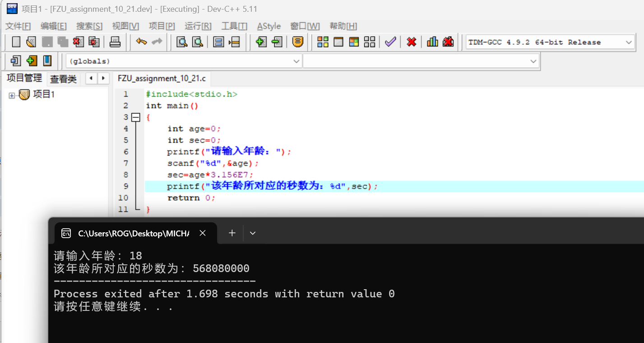Click the Delete profiling information icon
The height and width of the screenshot is (343, 644).
coord(448,42)
